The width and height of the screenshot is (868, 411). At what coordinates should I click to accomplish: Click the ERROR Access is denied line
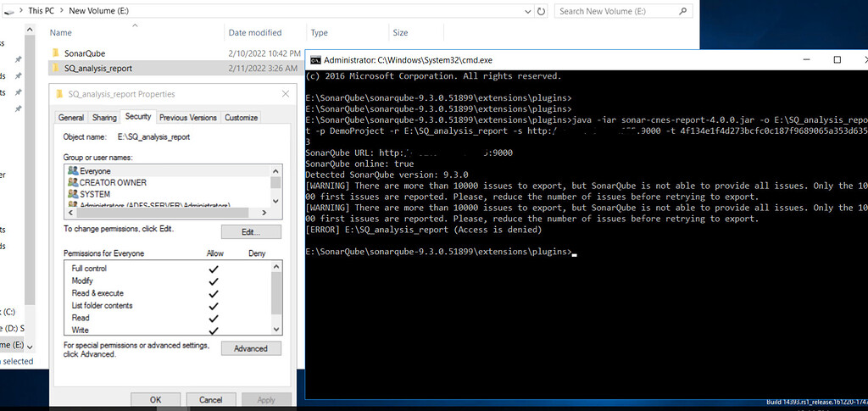423,230
